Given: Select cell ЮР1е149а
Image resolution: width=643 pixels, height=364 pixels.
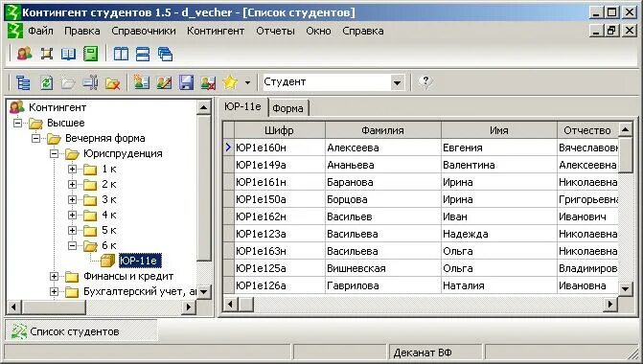Looking at the screenshot, I should pos(279,165).
